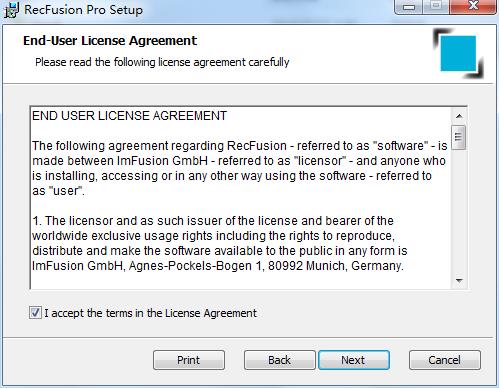
Task: Proceed with the Next button
Action: [x=354, y=360]
